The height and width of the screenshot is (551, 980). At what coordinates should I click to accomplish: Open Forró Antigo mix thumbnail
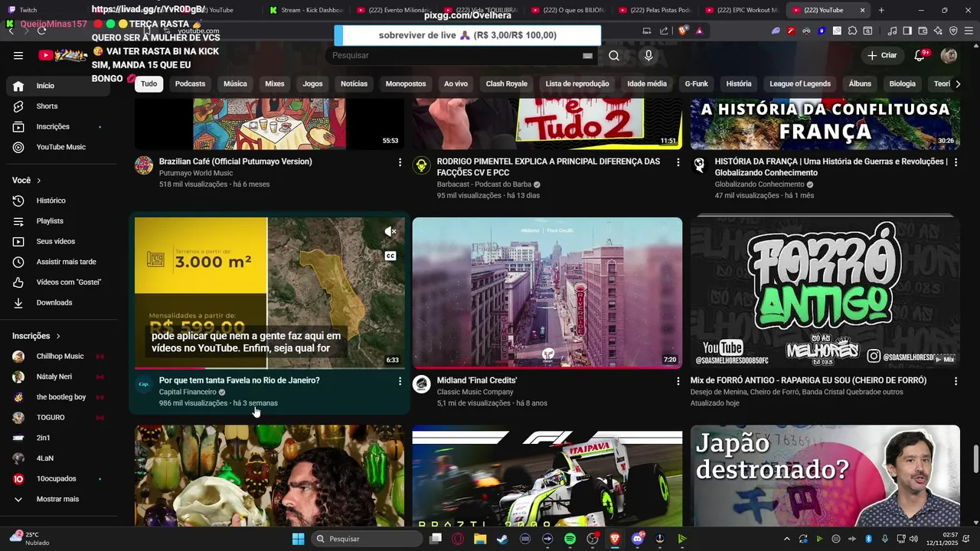pos(825,293)
